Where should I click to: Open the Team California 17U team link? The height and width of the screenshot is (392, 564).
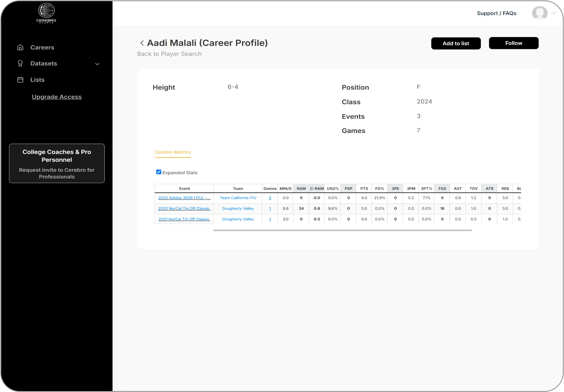click(x=238, y=198)
